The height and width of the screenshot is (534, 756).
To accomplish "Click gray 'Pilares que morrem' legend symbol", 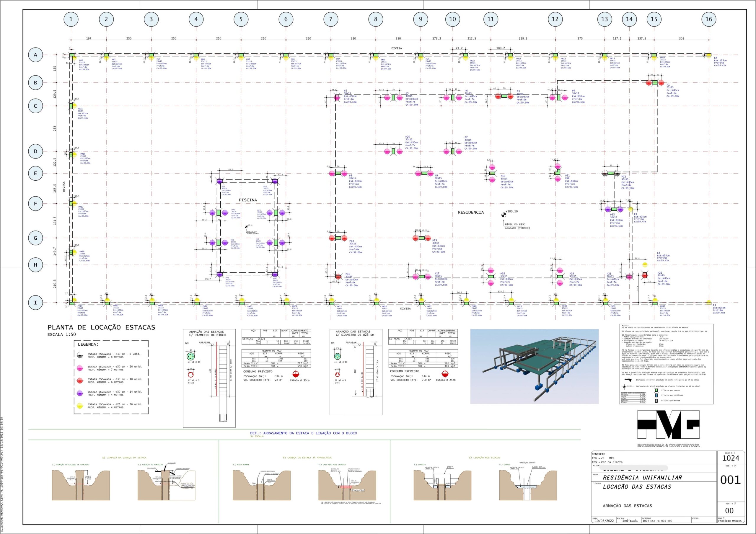I will click(656, 401).
